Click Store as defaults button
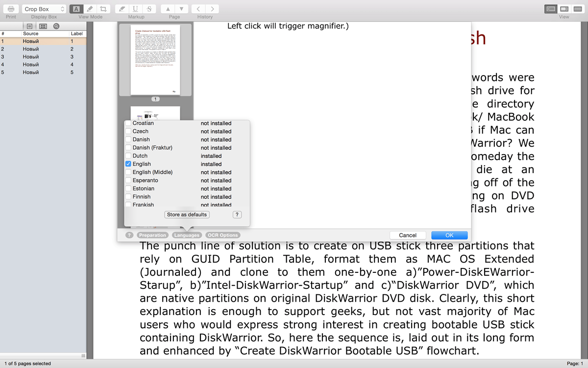The width and height of the screenshot is (588, 368). [x=187, y=214]
